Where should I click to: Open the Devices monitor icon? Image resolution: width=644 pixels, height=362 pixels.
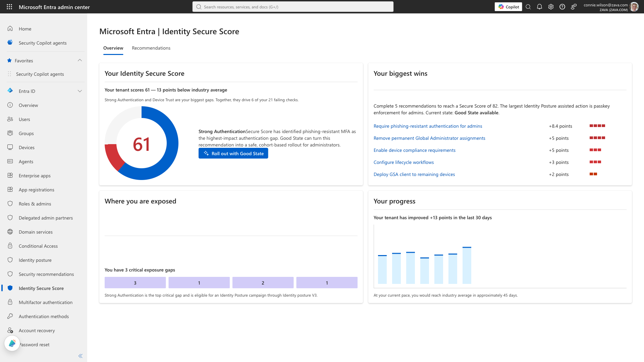10,147
